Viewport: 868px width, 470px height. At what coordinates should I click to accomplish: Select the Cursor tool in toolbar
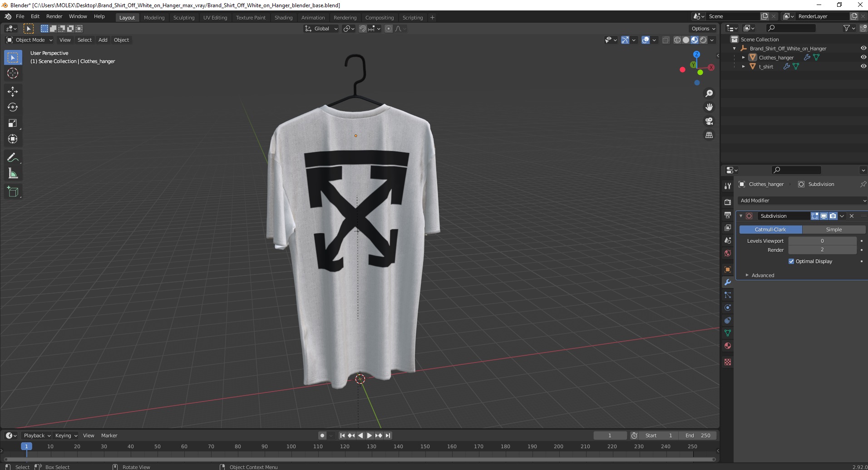(x=13, y=73)
